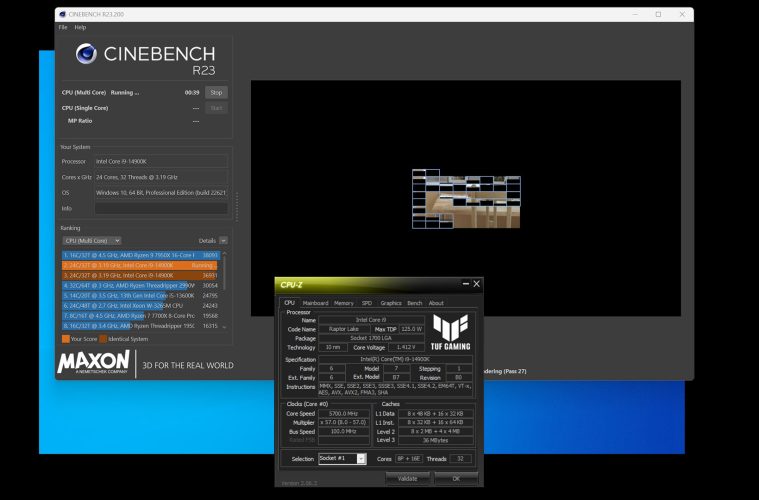Click the OS field showing Windows 10
The height and width of the screenshot is (500, 759).
[161, 193]
